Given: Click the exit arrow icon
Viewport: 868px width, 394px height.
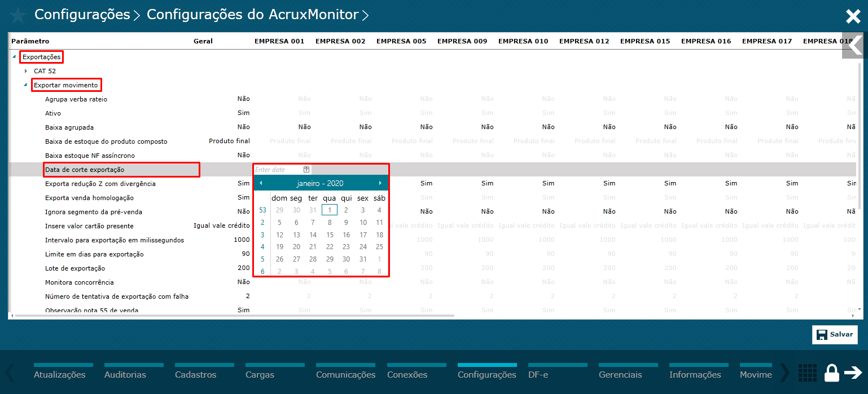Looking at the screenshot, I should [x=853, y=373].
